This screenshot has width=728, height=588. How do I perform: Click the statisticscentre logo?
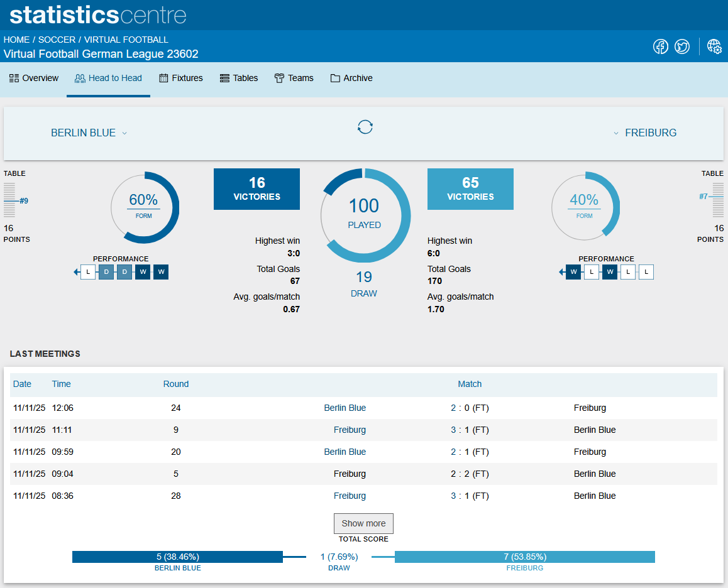pos(97,15)
